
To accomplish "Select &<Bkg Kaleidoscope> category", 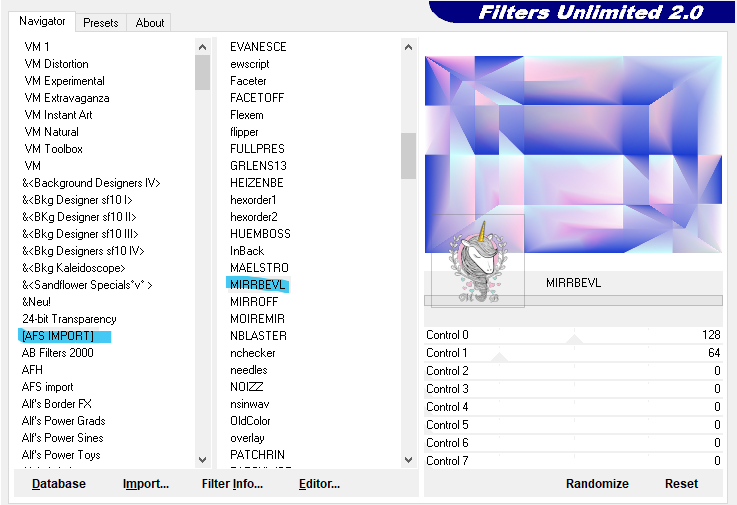I will [74, 268].
